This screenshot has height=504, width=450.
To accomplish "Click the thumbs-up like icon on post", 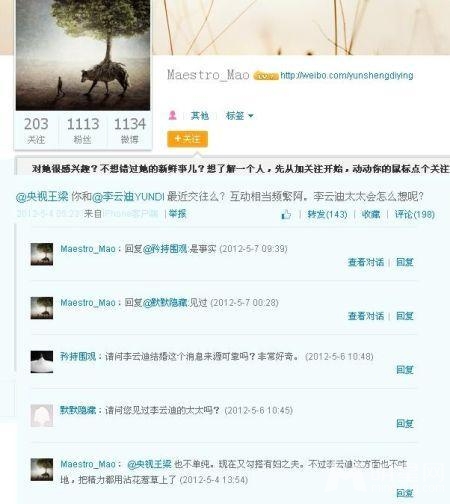I will pyautogui.click(x=286, y=215).
